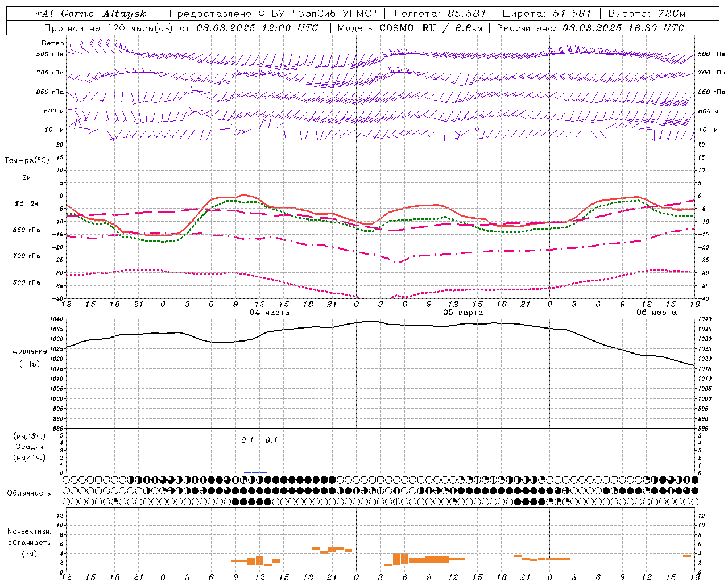The image size is (728, 582).
Task: Click the station name rAl_Gorno-Altaysk in header
Action: 92,14
